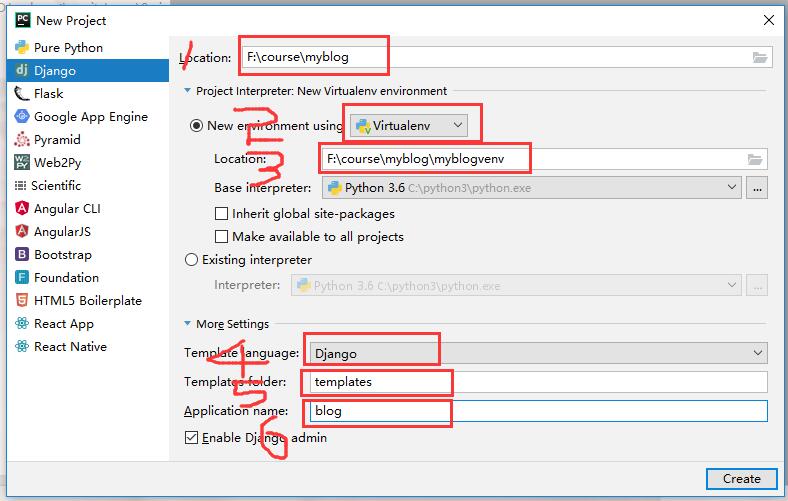Click the Application name field with blog

pyautogui.click(x=538, y=411)
